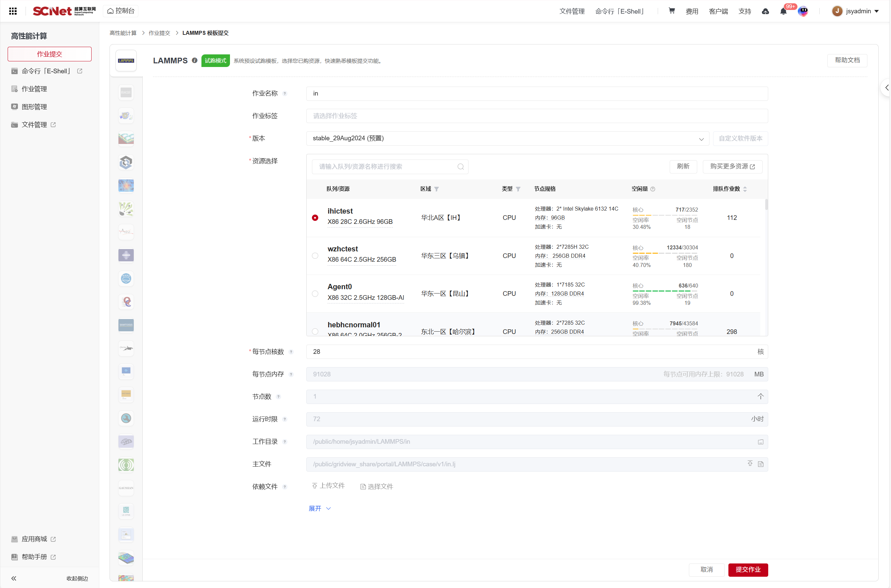Click the 提交作业 submit button
Image resolution: width=891 pixels, height=588 pixels.
(x=748, y=569)
